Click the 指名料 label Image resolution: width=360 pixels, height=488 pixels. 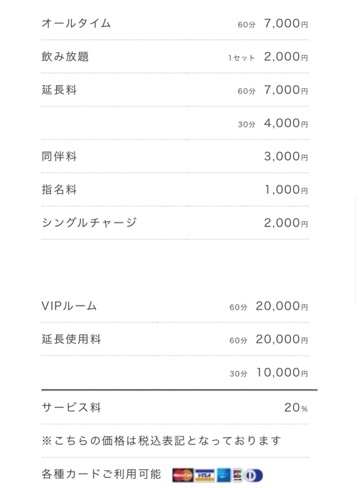[59, 190]
